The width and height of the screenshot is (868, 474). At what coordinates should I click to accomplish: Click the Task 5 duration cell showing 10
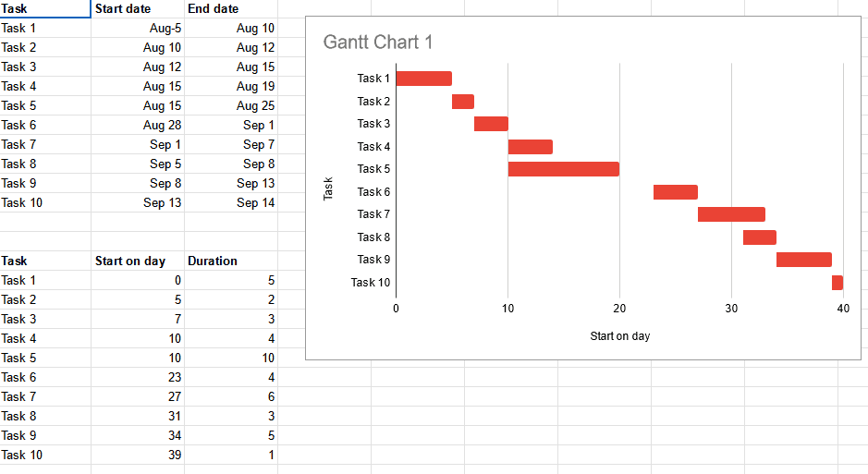[231, 358]
